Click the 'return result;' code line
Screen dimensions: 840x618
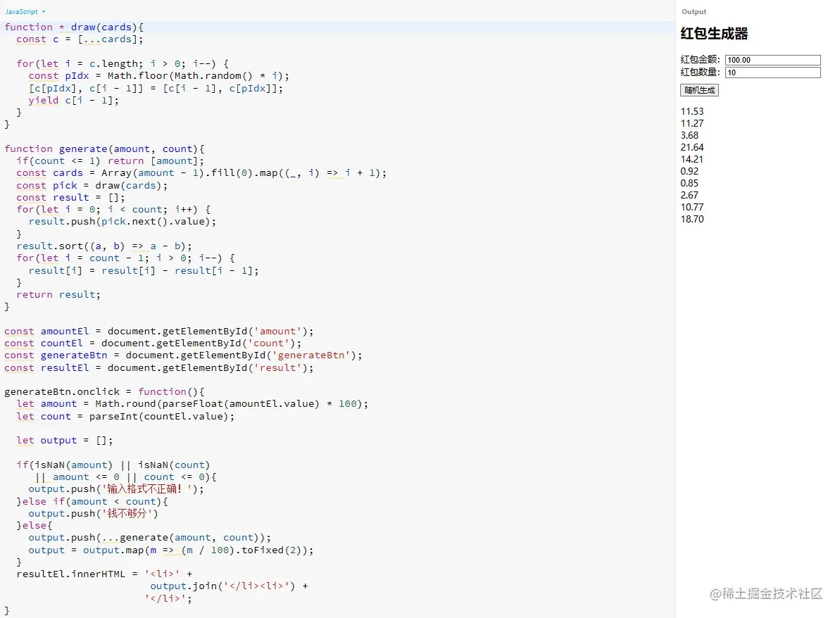[x=58, y=294]
